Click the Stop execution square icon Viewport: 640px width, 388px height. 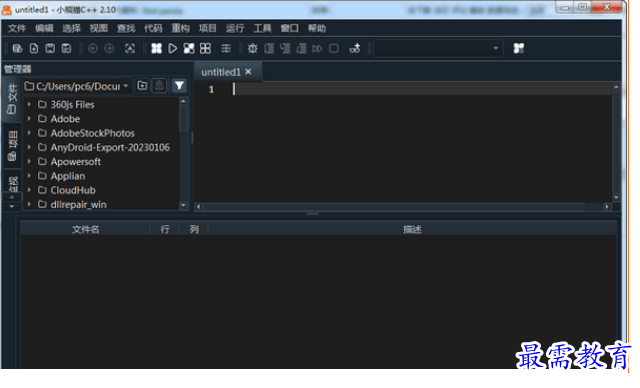(334, 49)
